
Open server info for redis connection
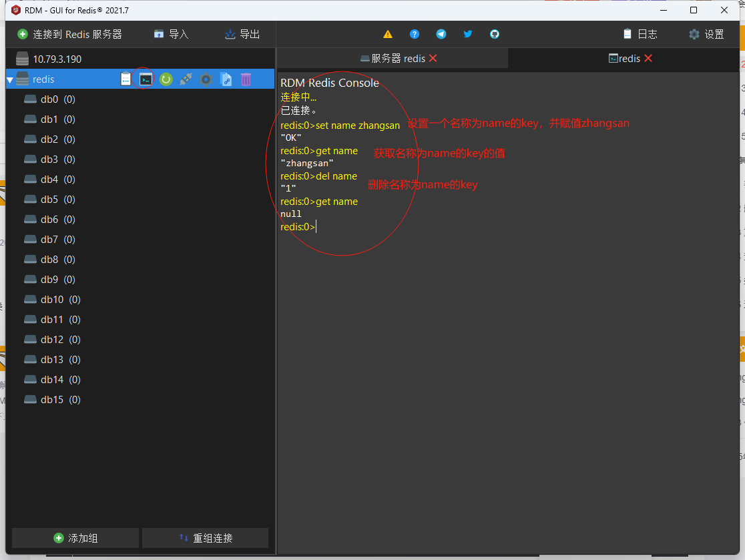pyautogui.click(x=126, y=79)
